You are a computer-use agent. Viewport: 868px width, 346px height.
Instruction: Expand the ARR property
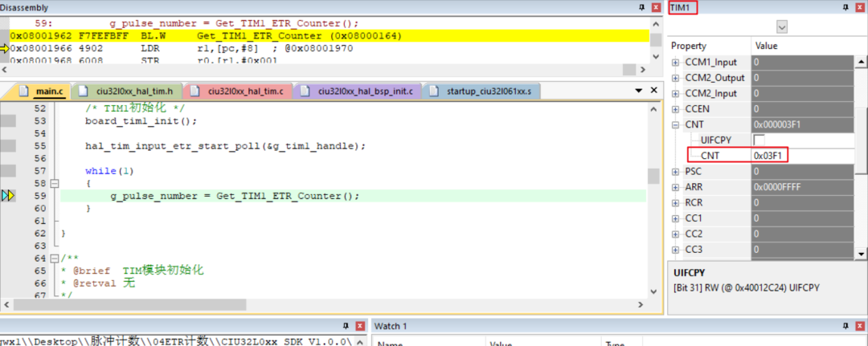tap(675, 187)
